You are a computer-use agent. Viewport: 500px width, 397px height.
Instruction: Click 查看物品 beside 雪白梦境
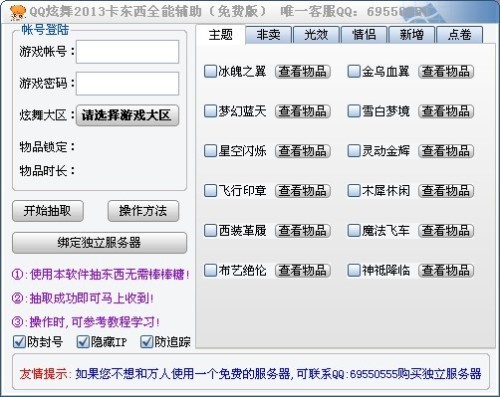446,111
